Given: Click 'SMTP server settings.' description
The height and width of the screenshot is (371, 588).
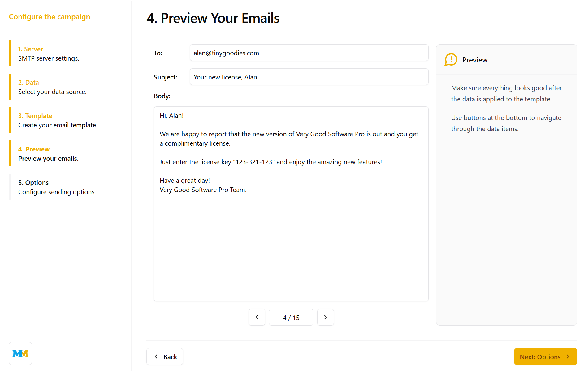Looking at the screenshot, I should (x=49, y=58).
